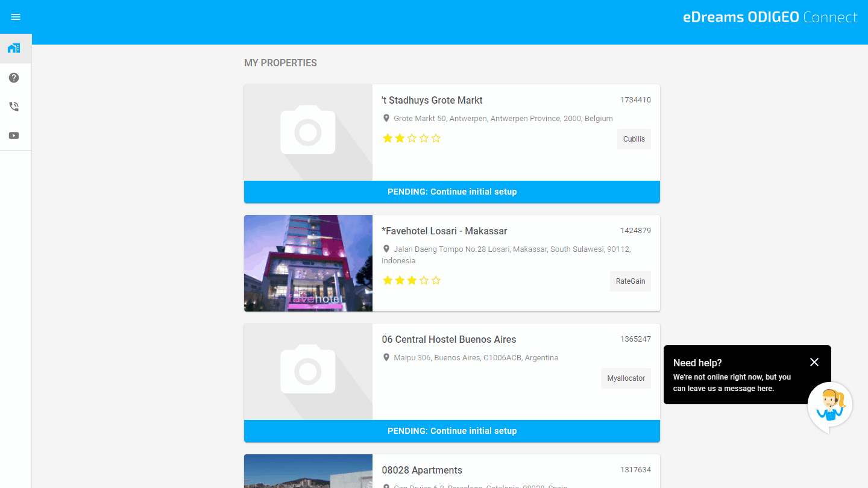
Task: Click property ID 1365247
Action: pos(635,339)
